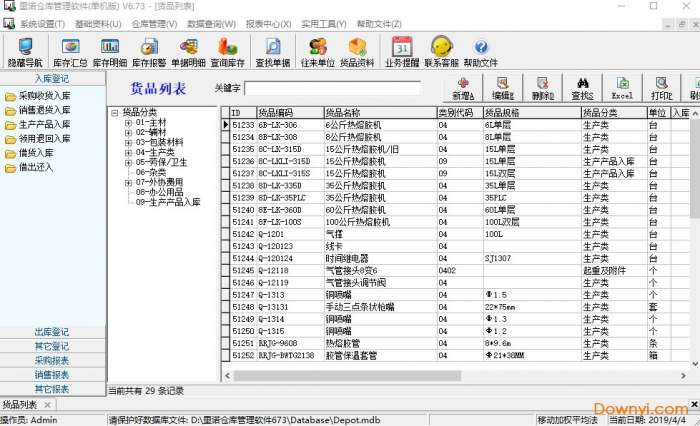Open the 基础资料(U) menu
700x426 pixels.
click(x=98, y=24)
